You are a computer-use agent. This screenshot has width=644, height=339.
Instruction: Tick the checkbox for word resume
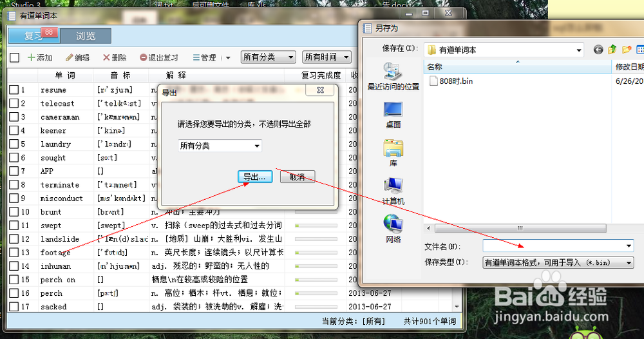click(x=14, y=90)
